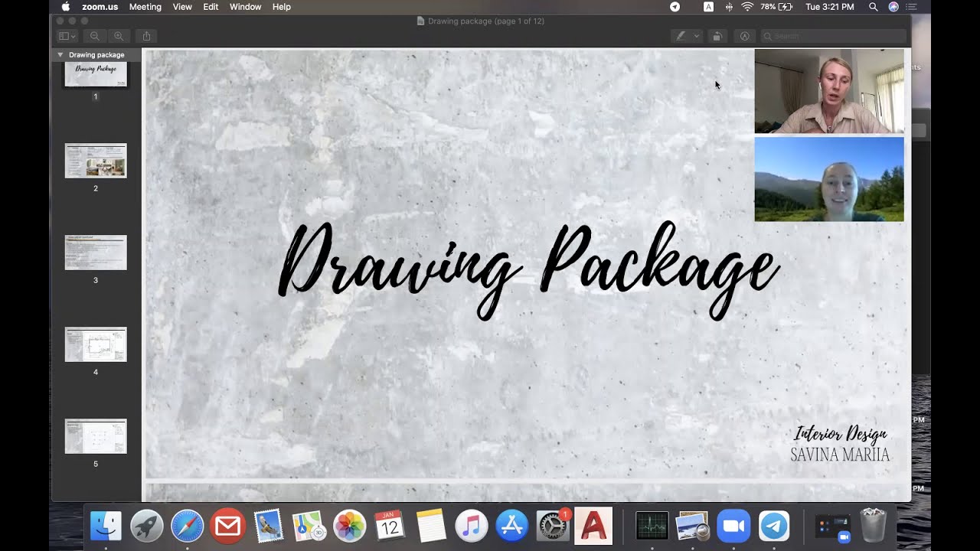The height and width of the screenshot is (551, 980).
Task: Click the Share button in Preview toolbar
Action: tap(146, 36)
